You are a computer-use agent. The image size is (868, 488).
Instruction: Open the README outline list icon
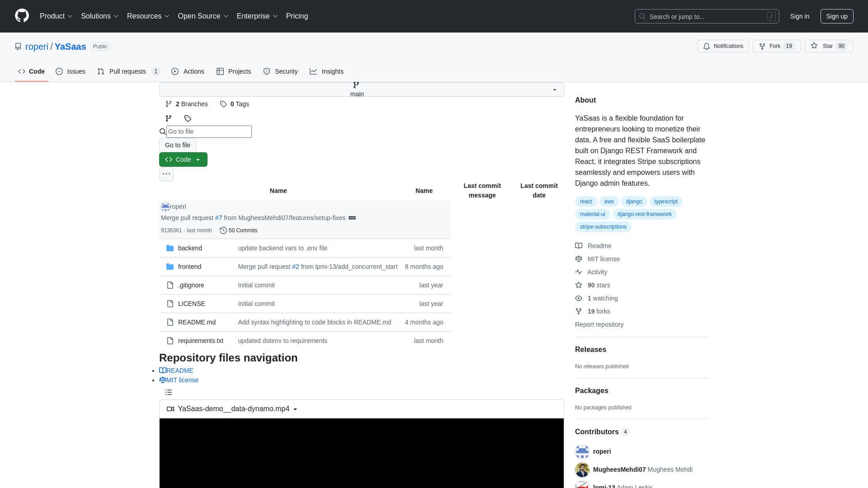tap(169, 392)
